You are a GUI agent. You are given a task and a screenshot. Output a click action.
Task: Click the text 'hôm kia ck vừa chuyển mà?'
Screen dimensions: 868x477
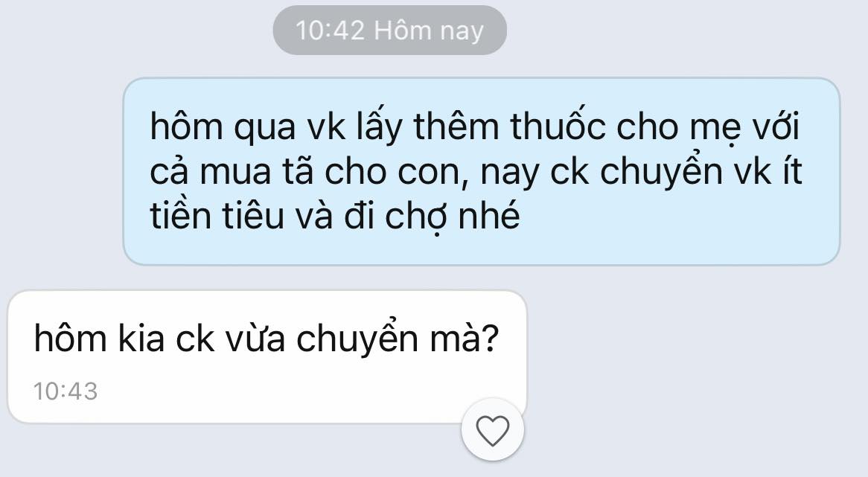click(267, 339)
